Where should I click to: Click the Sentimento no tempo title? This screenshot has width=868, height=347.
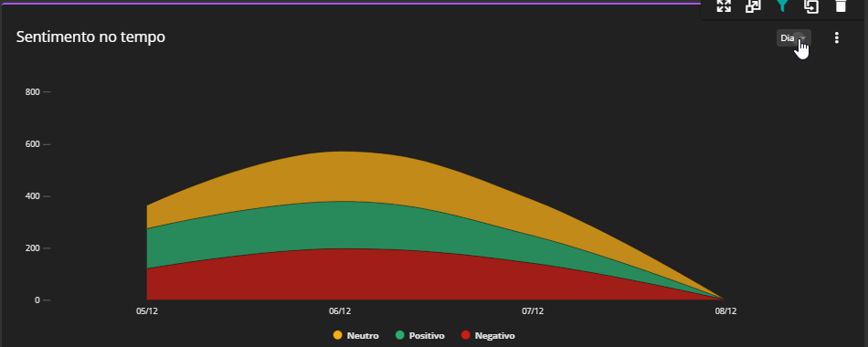click(90, 37)
